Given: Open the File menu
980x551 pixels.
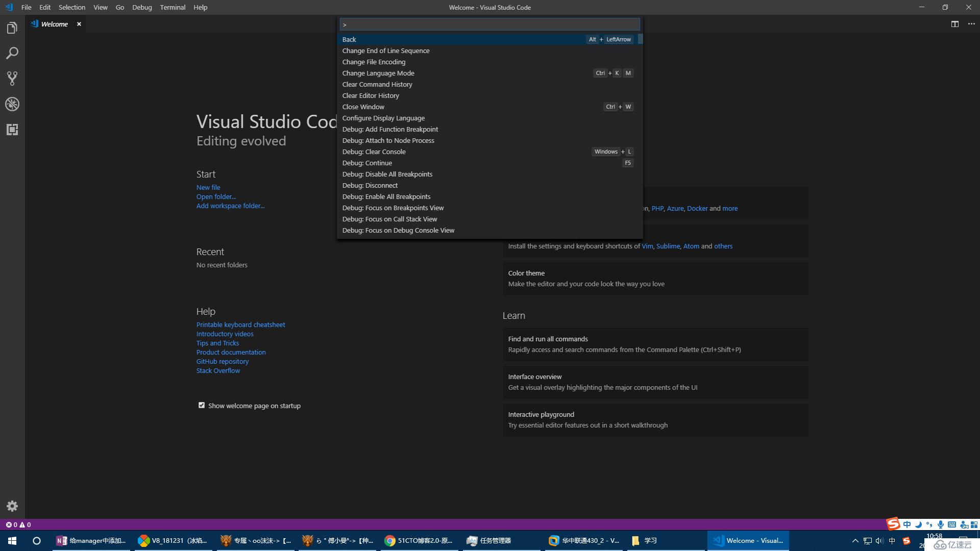Looking at the screenshot, I should coord(27,7).
